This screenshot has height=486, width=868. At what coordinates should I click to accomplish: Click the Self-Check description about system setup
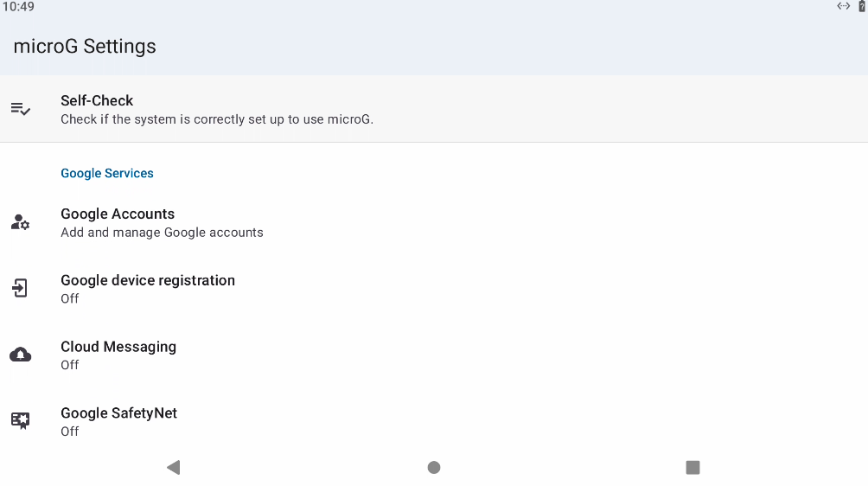[x=217, y=119]
